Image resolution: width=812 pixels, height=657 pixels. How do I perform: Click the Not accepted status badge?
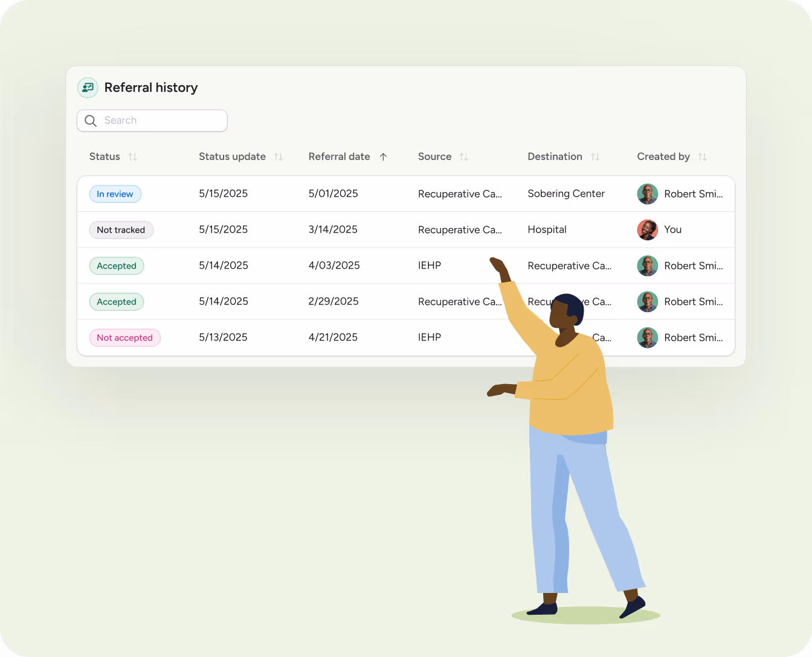(x=124, y=338)
